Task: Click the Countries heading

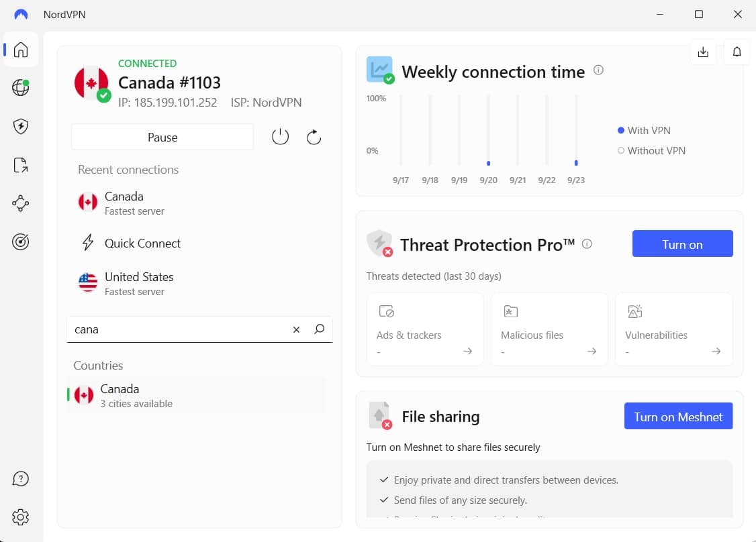Action: pyautogui.click(x=98, y=366)
